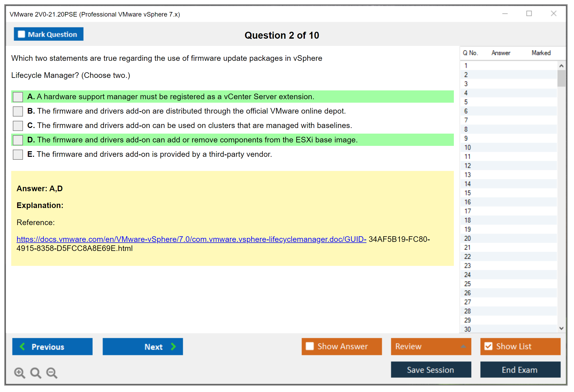
Task: Expand the Review dropdown menu
Action: (x=463, y=346)
